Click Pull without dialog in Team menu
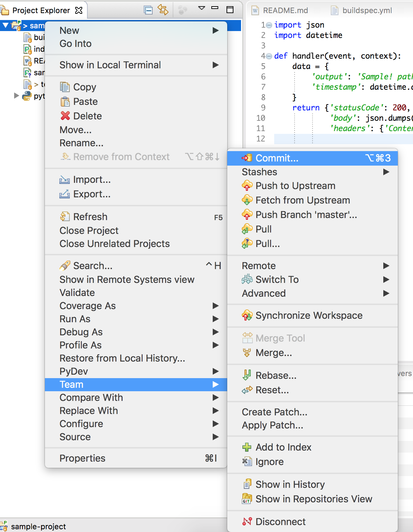 coord(263,229)
